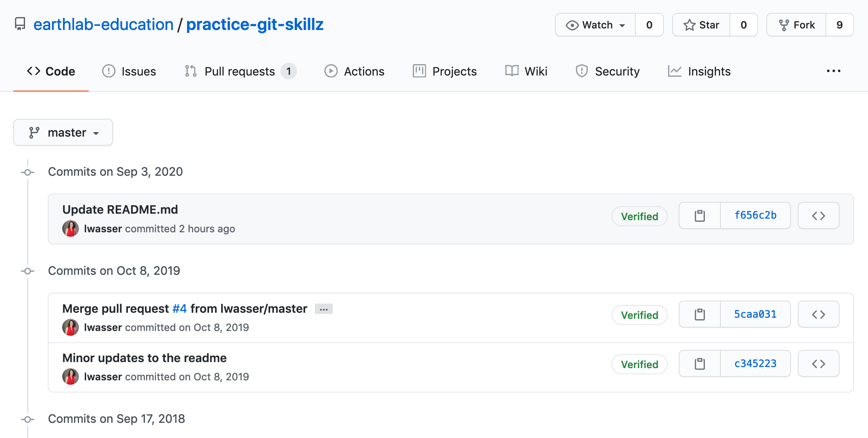Image resolution: width=868 pixels, height=438 pixels.
Task: Open the master branch selector dropdown
Action: pos(63,132)
